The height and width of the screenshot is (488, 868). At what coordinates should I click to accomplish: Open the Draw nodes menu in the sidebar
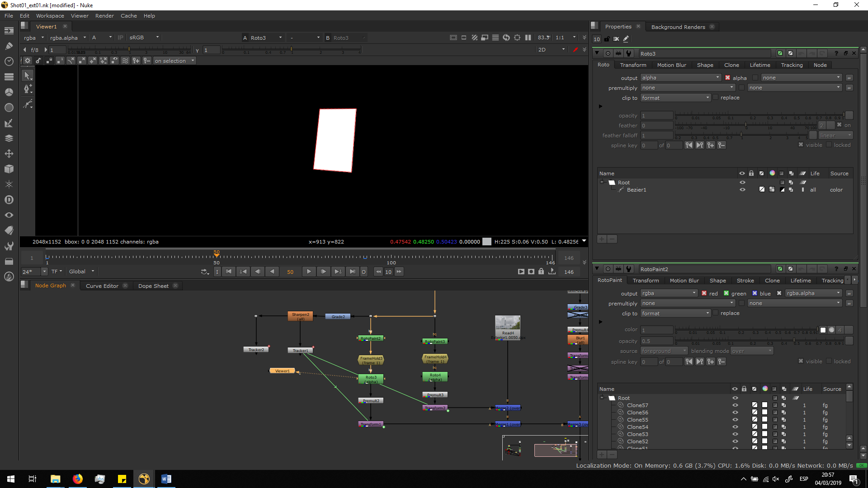(9, 46)
